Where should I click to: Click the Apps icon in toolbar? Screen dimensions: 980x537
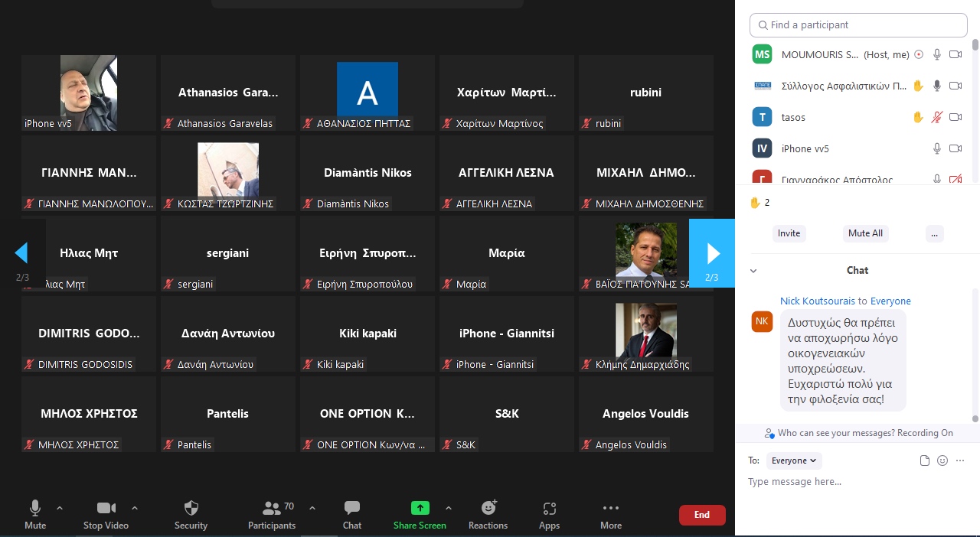click(x=549, y=509)
